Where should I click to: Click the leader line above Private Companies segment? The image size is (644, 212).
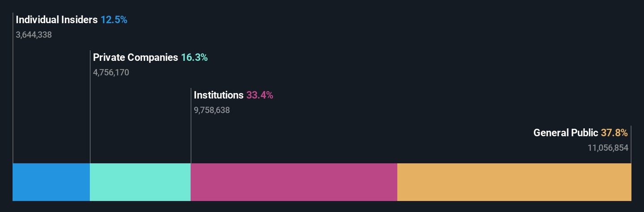(90, 106)
